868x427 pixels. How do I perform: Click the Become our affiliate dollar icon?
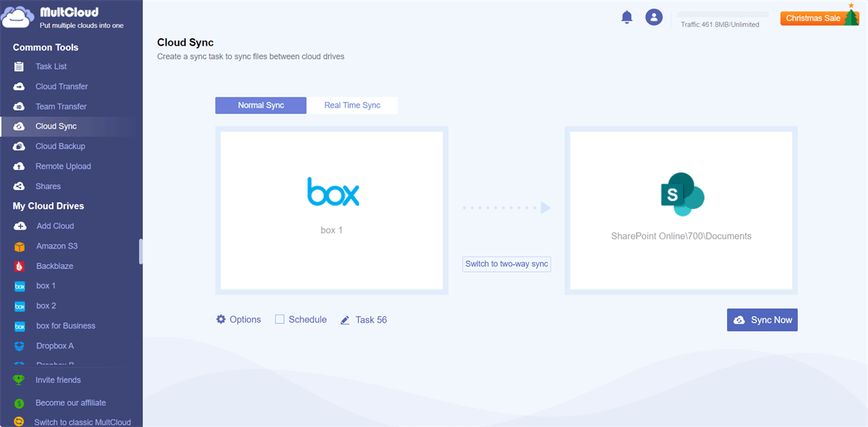[x=20, y=403]
